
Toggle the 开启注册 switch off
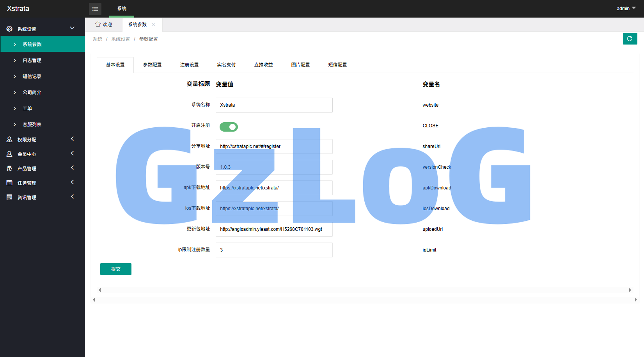click(229, 127)
